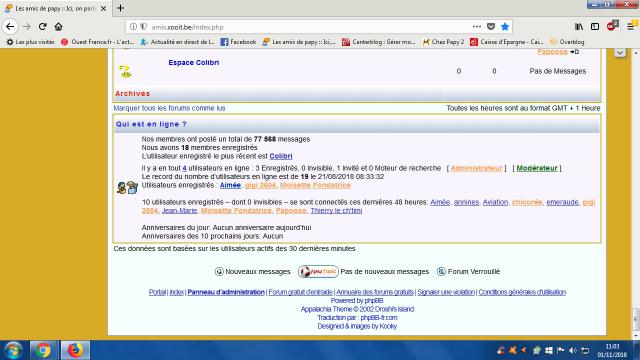Open Annuaire des forums gratuits link
640x360 pixels.
(x=375, y=292)
